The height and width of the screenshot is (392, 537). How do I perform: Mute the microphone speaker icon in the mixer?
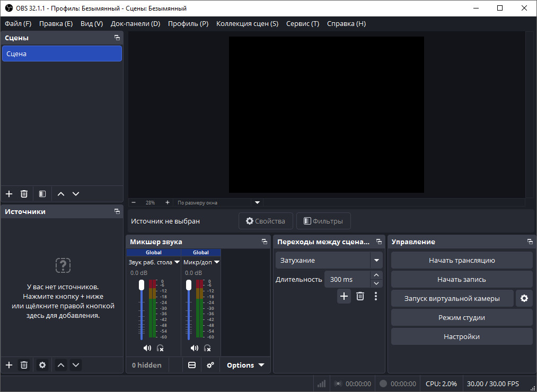(x=194, y=348)
